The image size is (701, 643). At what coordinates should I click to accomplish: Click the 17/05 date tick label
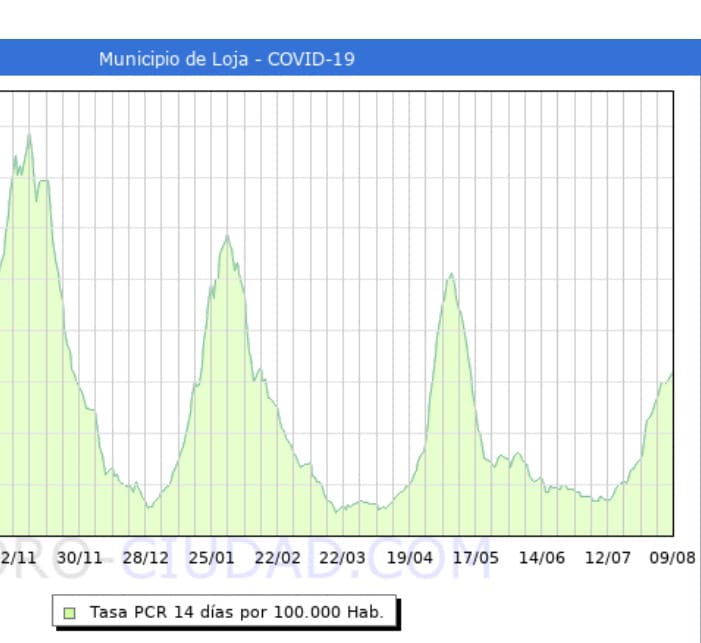475,557
